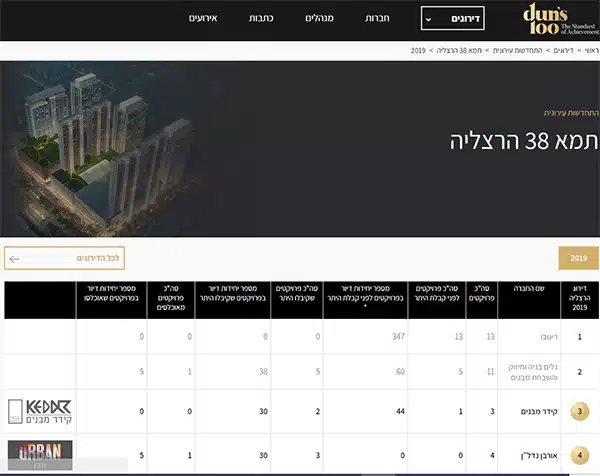Click value 60 in גלים row
Image resolution: width=600 pixels, height=476 pixels.
(x=400, y=372)
